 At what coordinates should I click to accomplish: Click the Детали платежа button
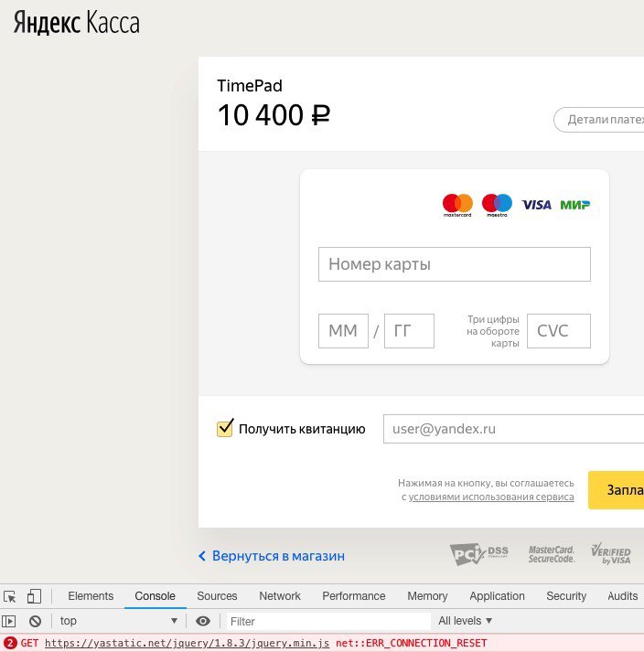pyautogui.click(x=599, y=120)
